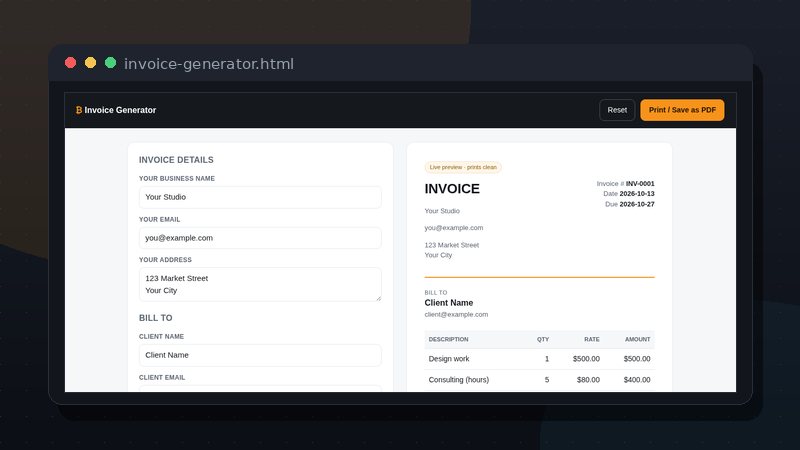Image resolution: width=800 pixels, height=450 pixels.
Task: Click bold Client Name in preview
Action: [448, 303]
